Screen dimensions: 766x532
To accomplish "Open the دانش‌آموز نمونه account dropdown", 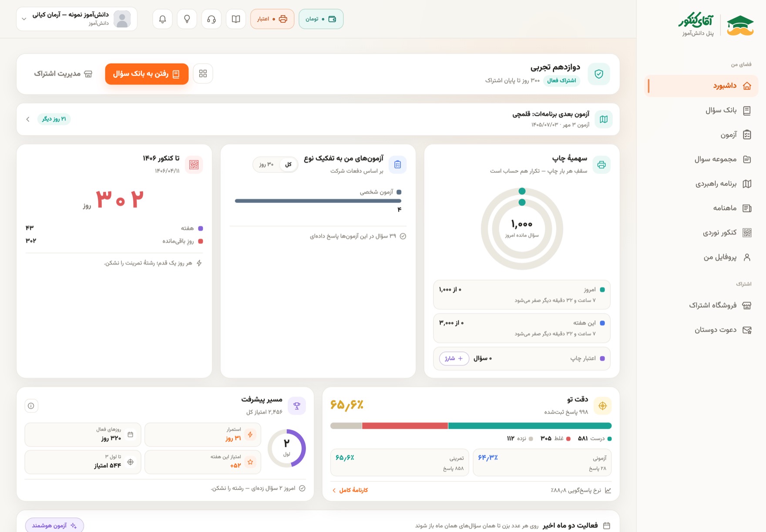I will click(77, 19).
